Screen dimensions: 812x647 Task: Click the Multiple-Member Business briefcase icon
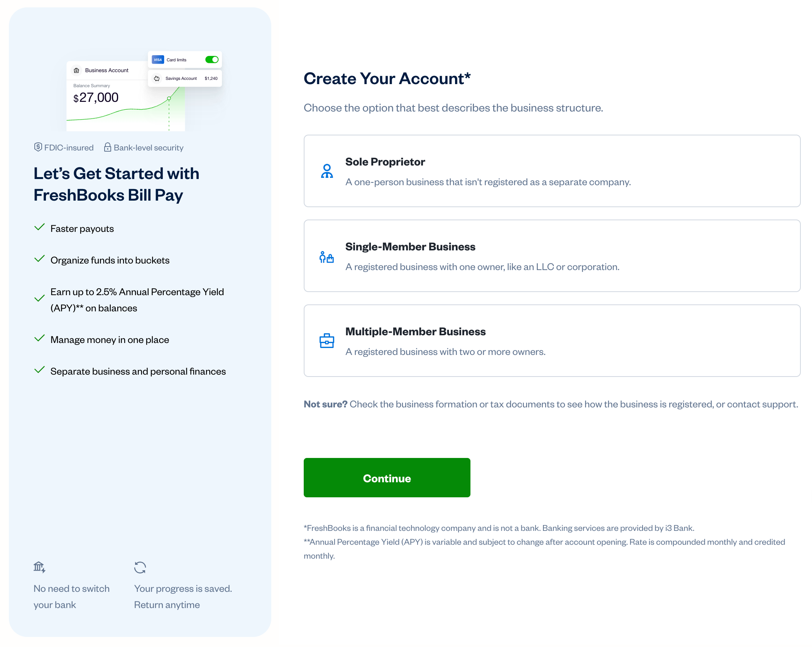[x=327, y=341]
